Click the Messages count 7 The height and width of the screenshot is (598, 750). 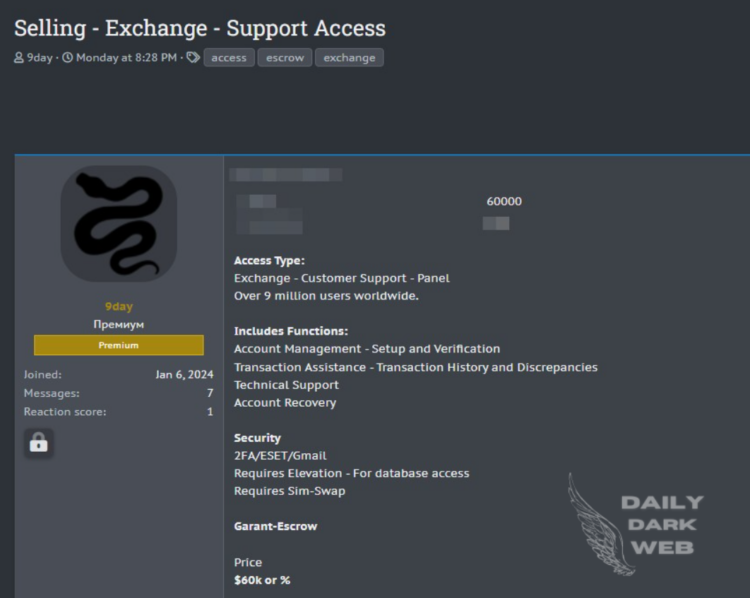tap(210, 393)
